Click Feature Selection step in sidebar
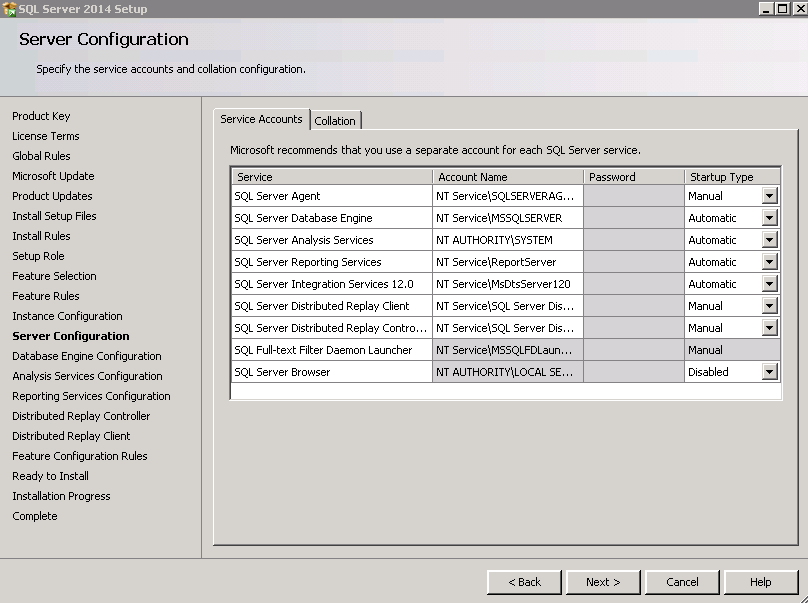The height and width of the screenshot is (603, 808). tap(54, 276)
